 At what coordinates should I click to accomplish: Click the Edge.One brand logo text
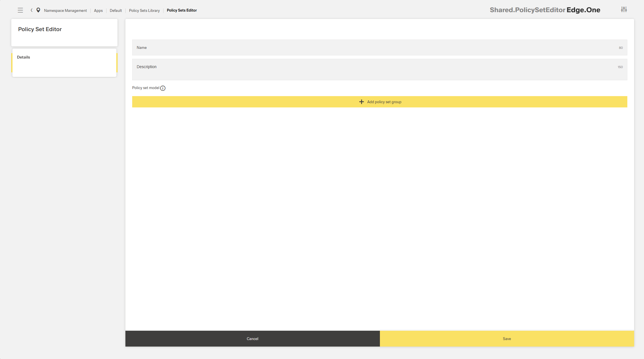pos(583,10)
